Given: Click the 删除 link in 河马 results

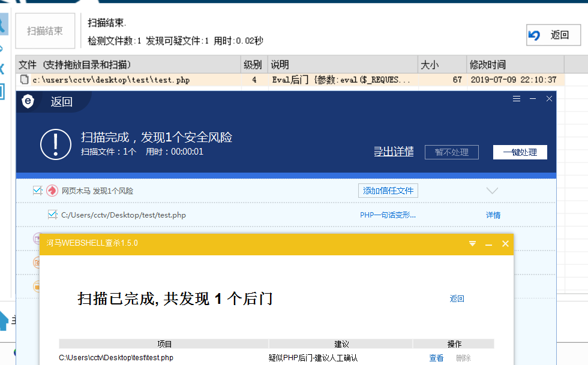Looking at the screenshot, I should 463,358.
